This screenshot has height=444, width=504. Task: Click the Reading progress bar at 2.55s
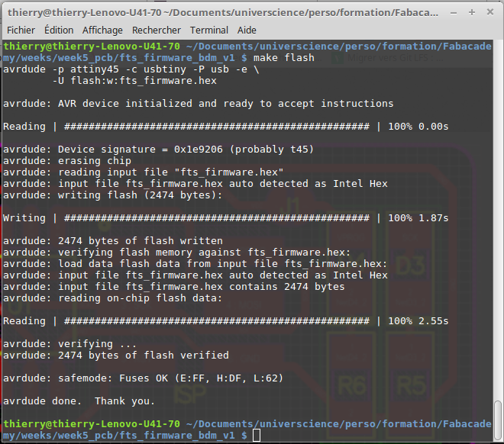tap(225, 321)
